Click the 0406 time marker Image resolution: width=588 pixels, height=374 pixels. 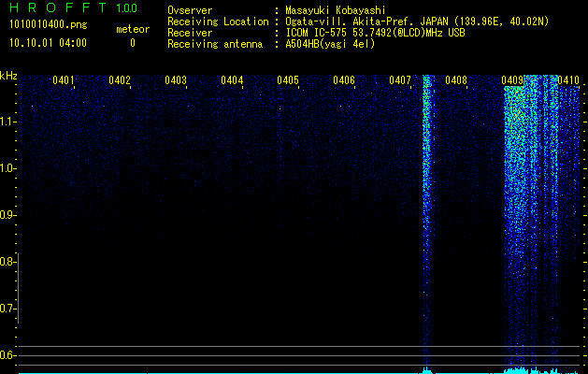click(x=344, y=80)
